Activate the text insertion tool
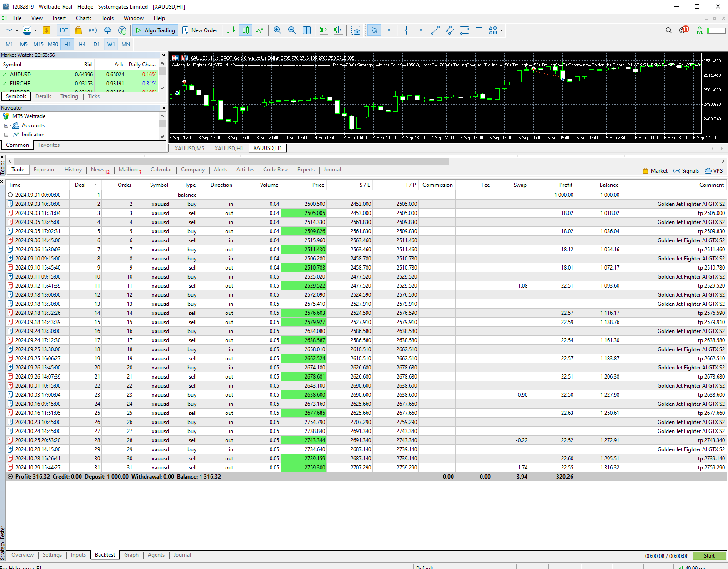728x569 pixels. 479,30
